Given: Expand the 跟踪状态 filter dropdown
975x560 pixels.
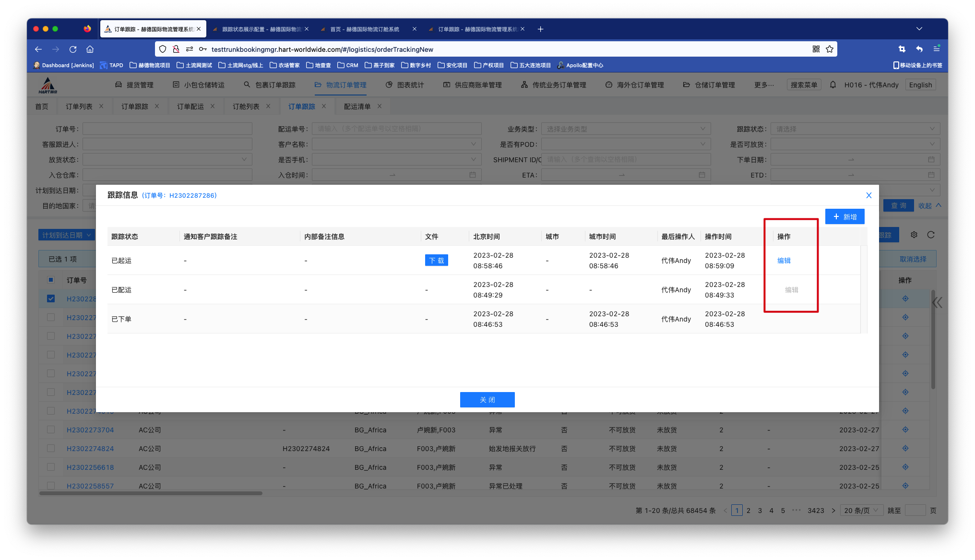Looking at the screenshot, I should 855,129.
